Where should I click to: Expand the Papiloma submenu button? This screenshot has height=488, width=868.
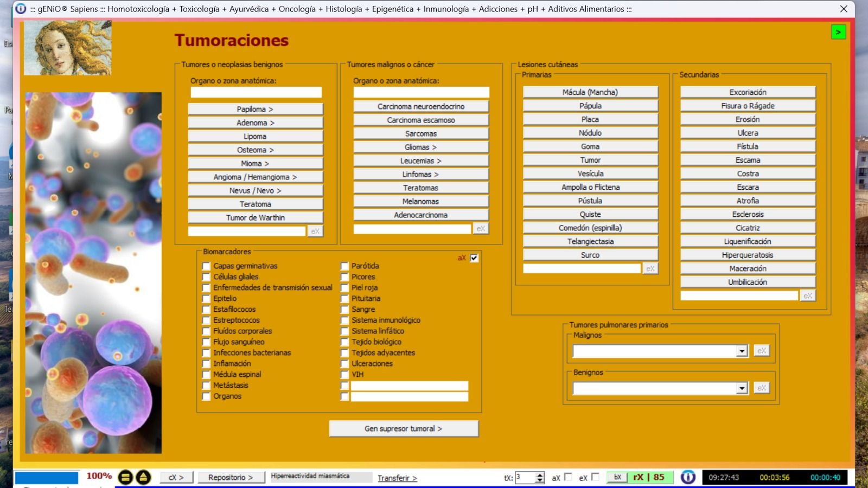tap(255, 109)
